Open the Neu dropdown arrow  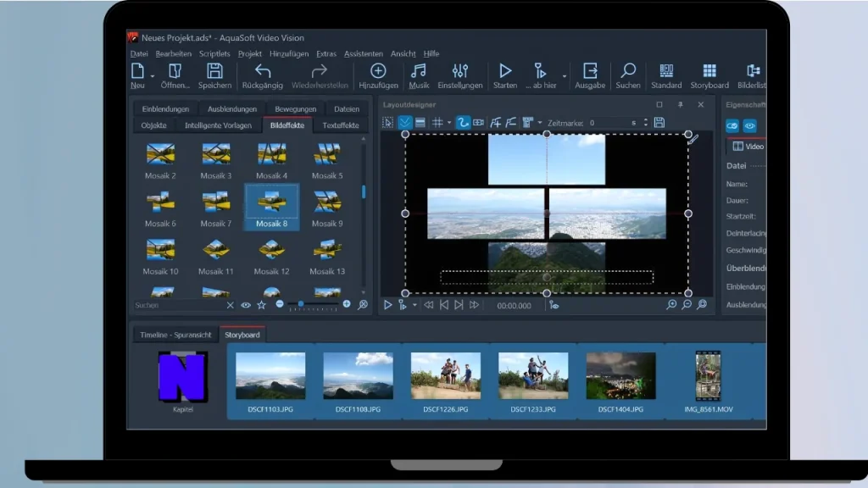click(153, 76)
